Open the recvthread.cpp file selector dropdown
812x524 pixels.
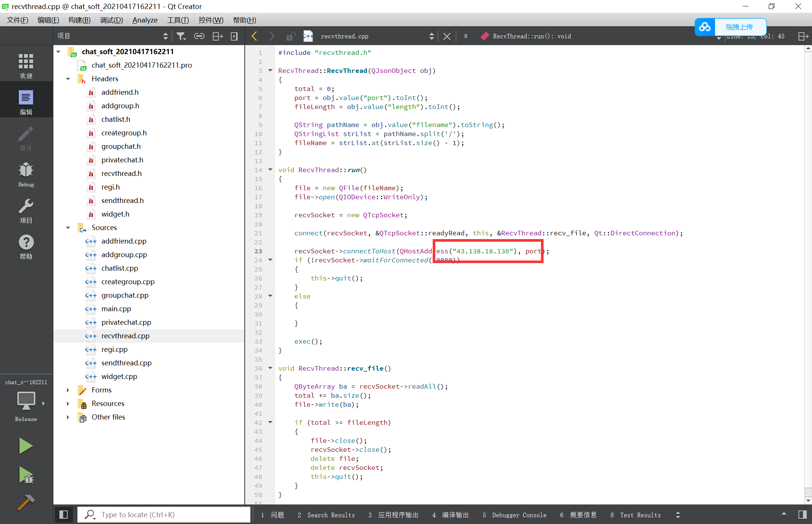point(431,36)
